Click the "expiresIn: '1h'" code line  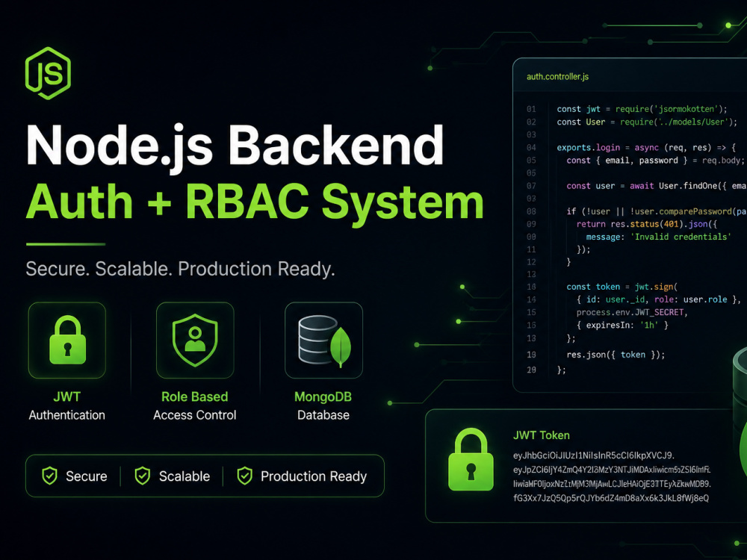pyautogui.click(x=622, y=326)
